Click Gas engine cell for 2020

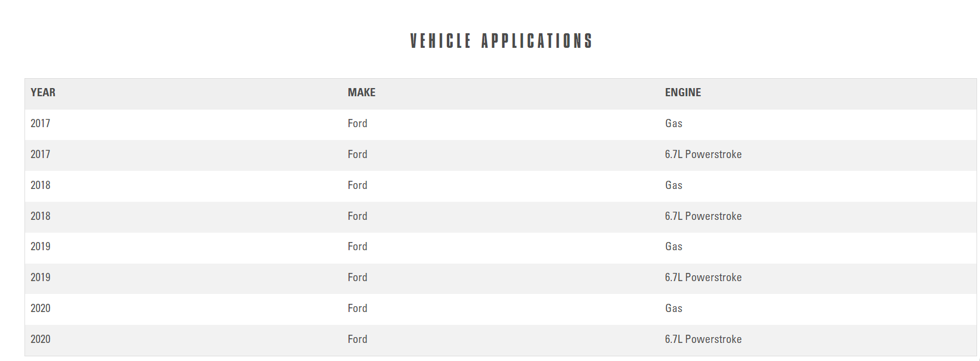click(674, 309)
